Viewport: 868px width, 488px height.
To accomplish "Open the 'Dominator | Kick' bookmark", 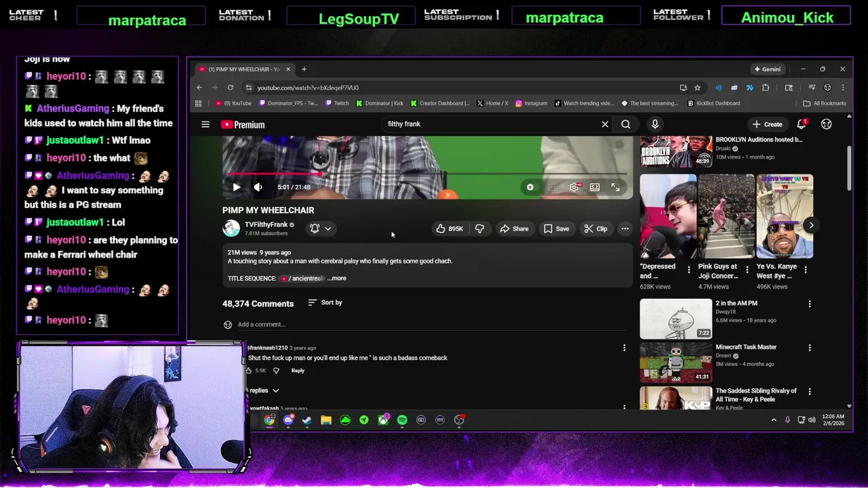I will [380, 104].
